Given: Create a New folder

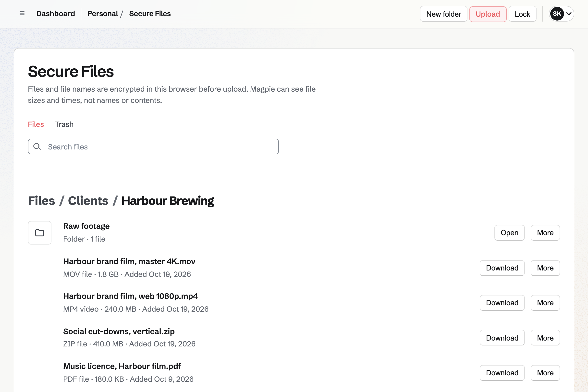Looking at the screenshot, I should tap(443, 14).
